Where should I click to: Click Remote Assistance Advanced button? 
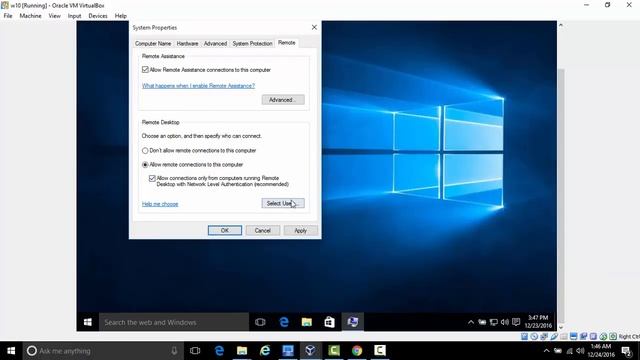[x=283, y=100]
